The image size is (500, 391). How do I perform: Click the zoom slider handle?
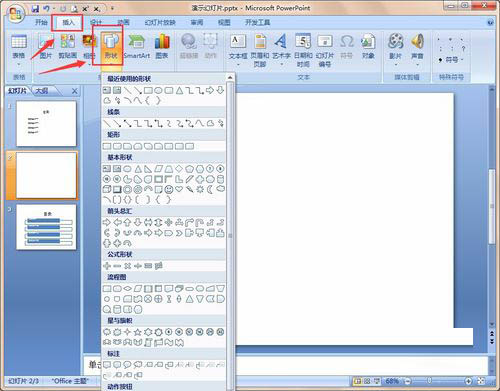429,381
